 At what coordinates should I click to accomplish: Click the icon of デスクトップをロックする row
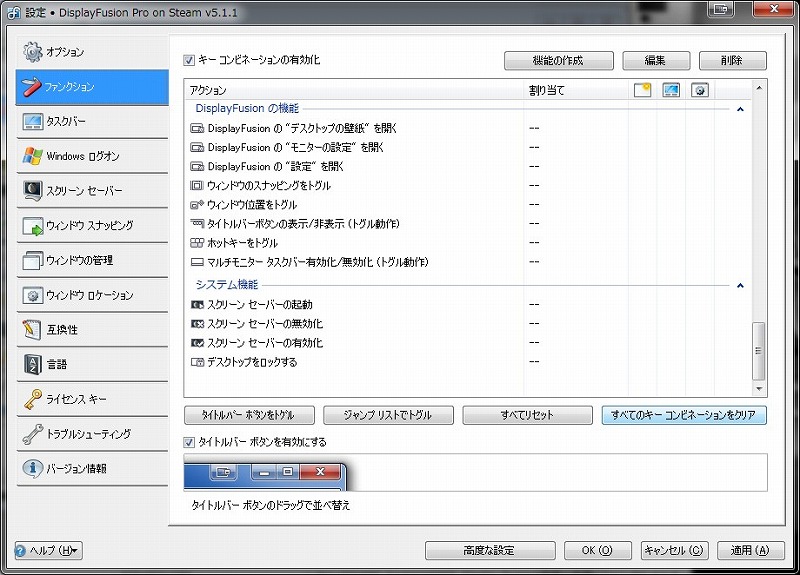pyautogui.click(x=197, y=362)
